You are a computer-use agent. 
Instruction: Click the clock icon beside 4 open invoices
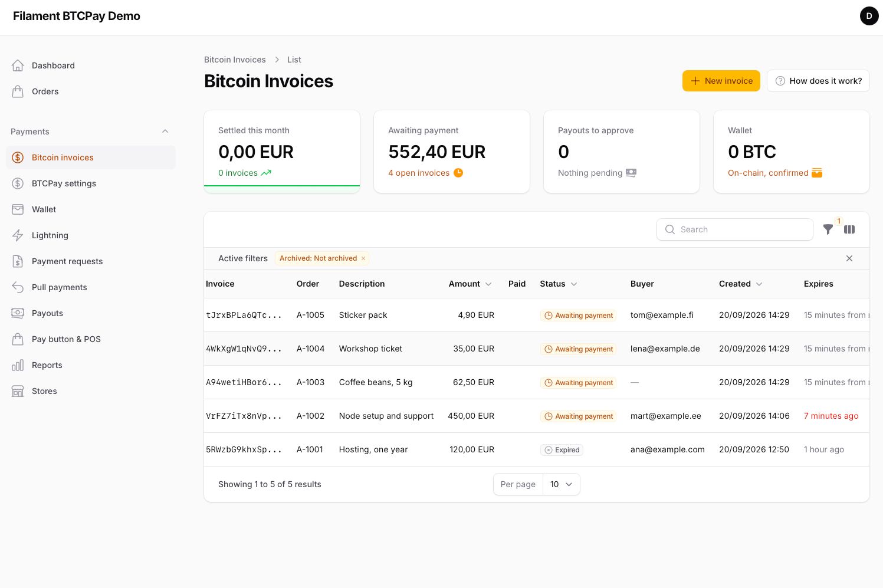pos(458,173)
